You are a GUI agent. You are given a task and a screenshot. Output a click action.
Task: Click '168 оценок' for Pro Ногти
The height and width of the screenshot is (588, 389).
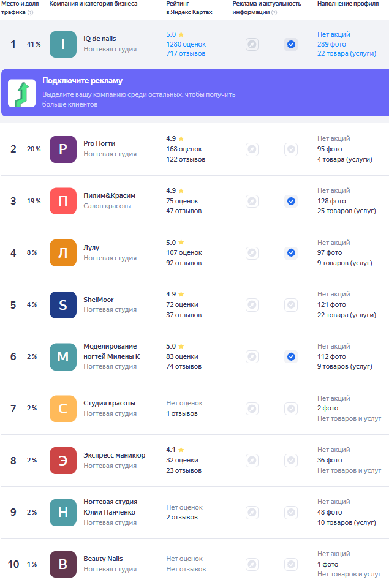[x=184, y=149]
